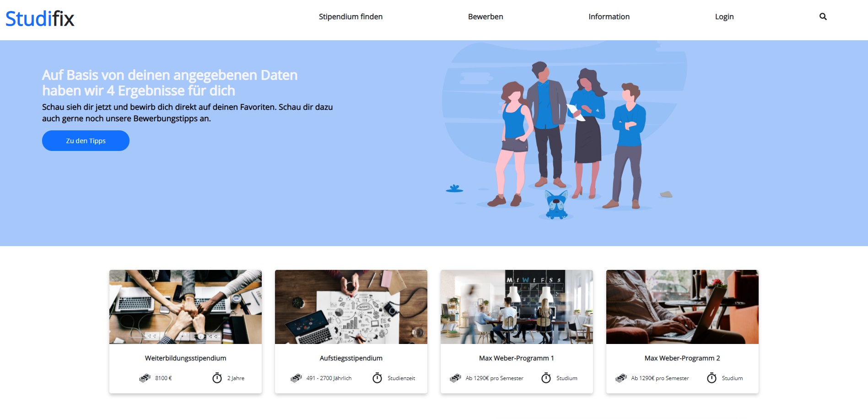
Task: Select Max Weber-Programm 1 title
Action: click(x=517, y=358)
